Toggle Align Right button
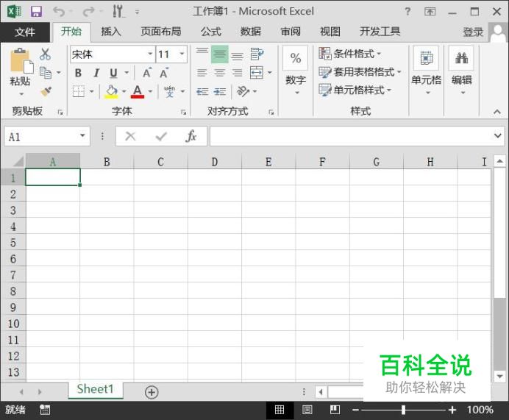Screen dimensions: 509x420 238,73
